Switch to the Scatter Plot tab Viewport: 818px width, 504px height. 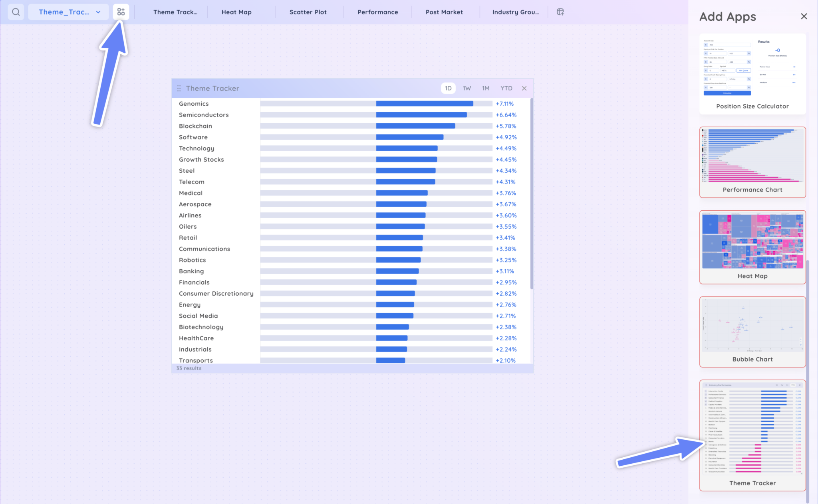(308, 12)
